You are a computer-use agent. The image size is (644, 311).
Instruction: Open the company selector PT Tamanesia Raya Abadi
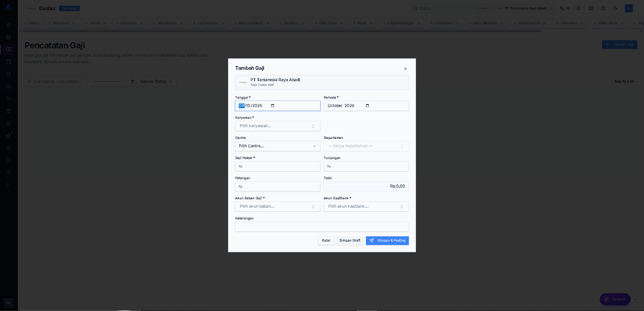click(524, 8)
